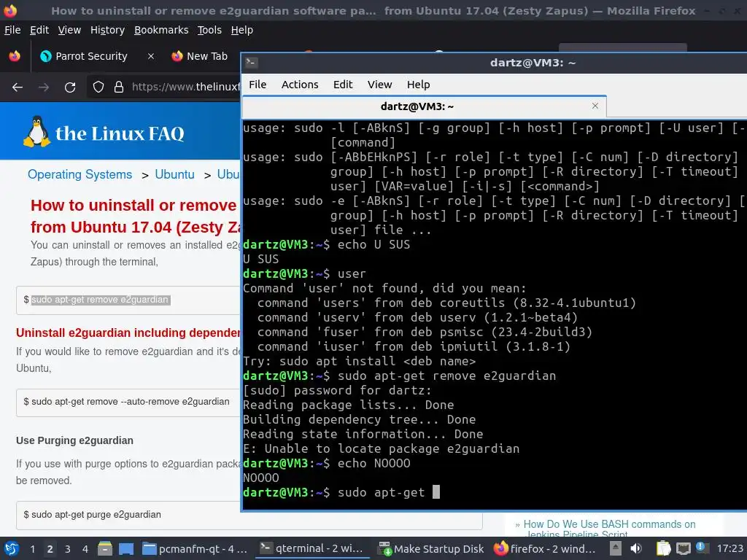Click the Firefox URL address field
Screen dimensions: 747x560
pos(186,87)
